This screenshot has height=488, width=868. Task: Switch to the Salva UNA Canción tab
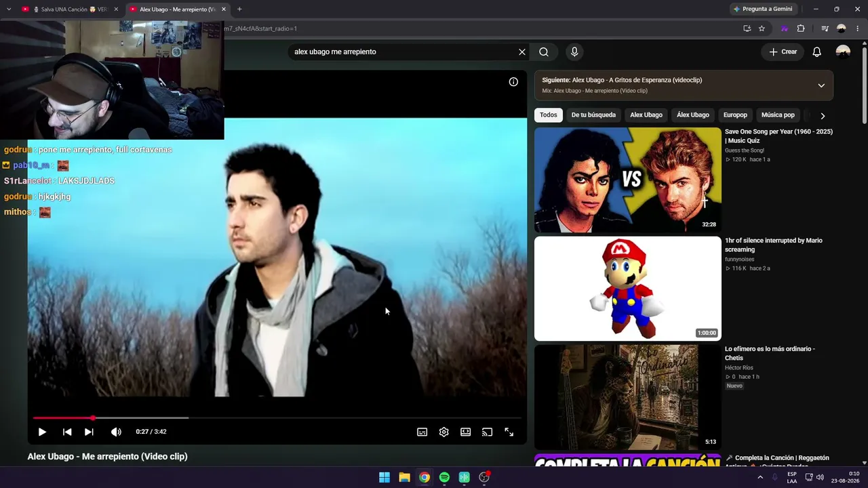tap(71, 9)
